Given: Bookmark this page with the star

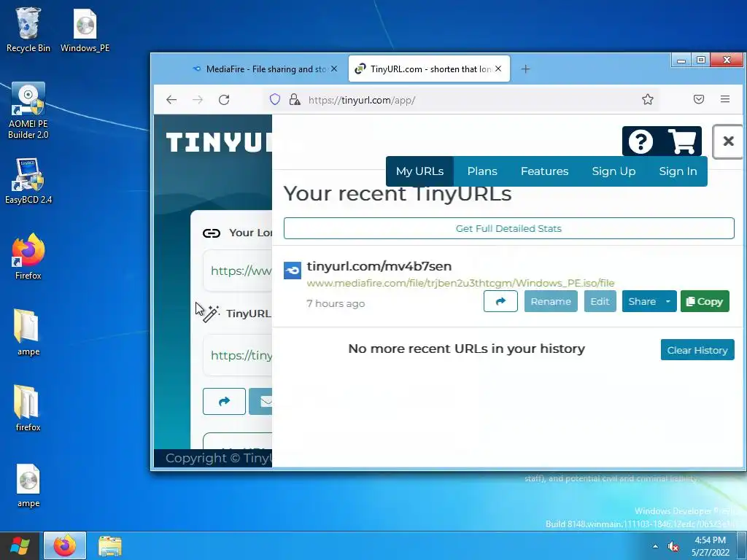Looking at the screenshot, I should pyautogui.click(x=648, y=99).
